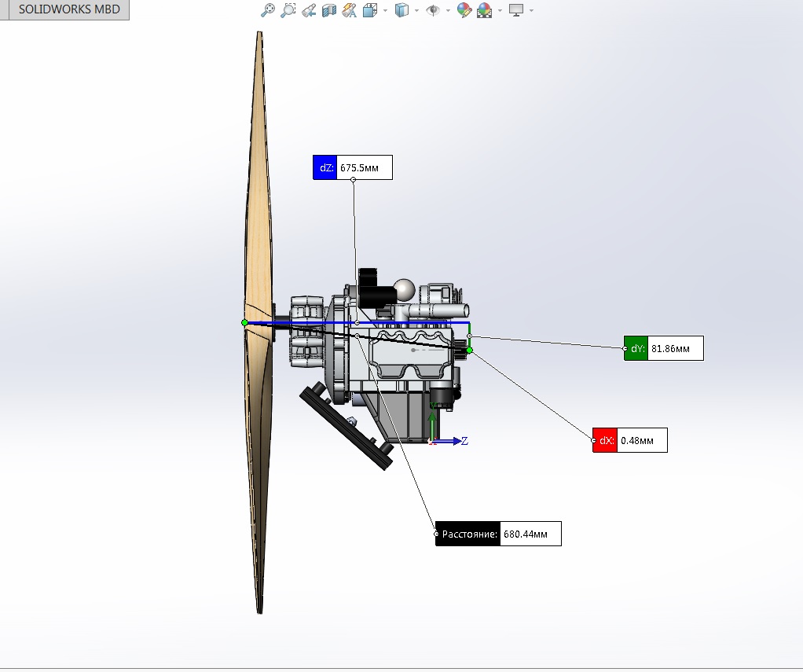Go back to Previous View
The image size is (803, 672).
coord(309,10)
